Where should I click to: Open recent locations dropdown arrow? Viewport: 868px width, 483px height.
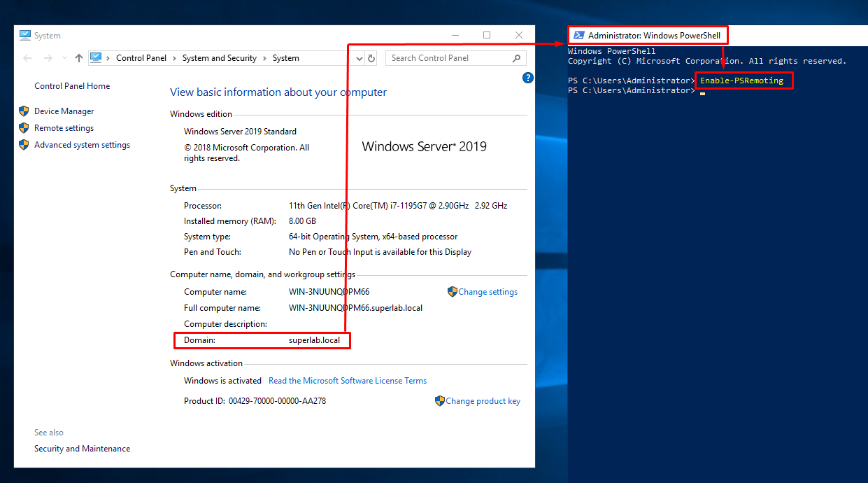(64, 58)
